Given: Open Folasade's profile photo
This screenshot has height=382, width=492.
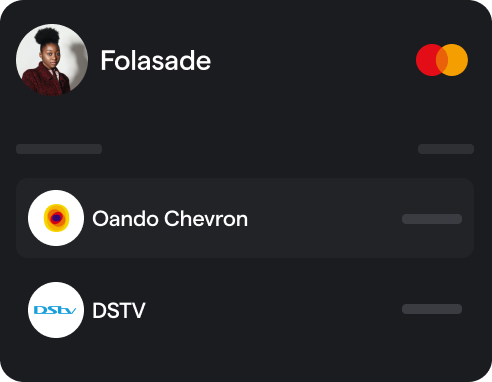Looking at the screenshot, I should [52, 60].
